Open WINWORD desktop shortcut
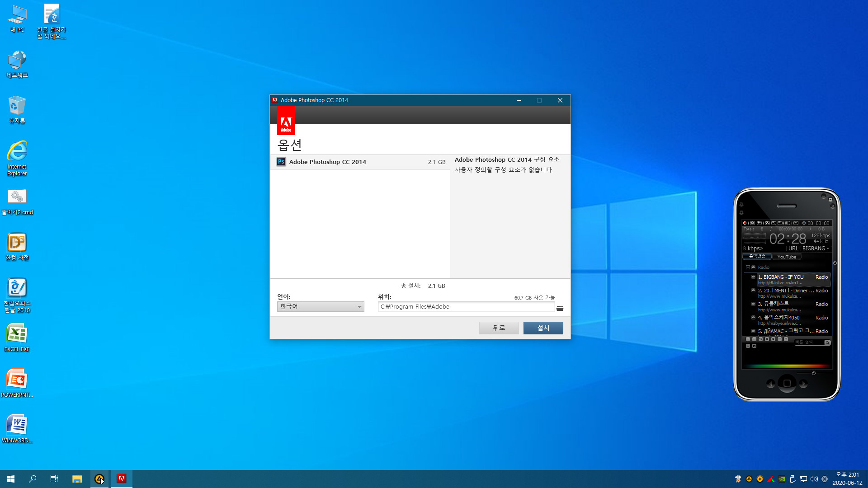The width and height of the screenshot is (868, 488). (17, 429)
